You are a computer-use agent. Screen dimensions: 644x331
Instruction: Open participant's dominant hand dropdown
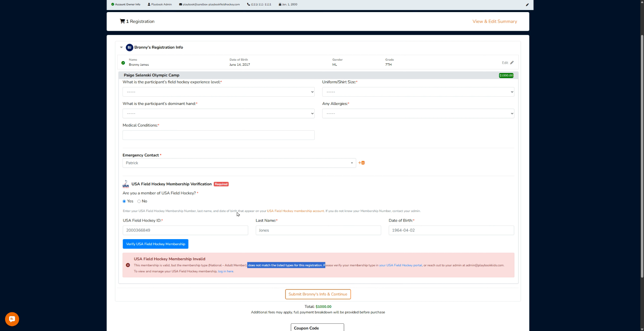point(218,113)
